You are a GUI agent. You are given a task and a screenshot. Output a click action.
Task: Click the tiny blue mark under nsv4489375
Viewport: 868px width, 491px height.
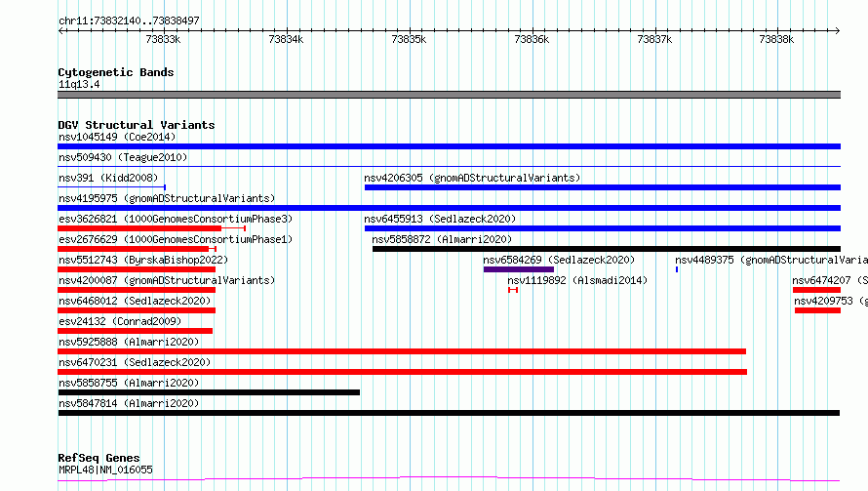click(x=677, y=269)
